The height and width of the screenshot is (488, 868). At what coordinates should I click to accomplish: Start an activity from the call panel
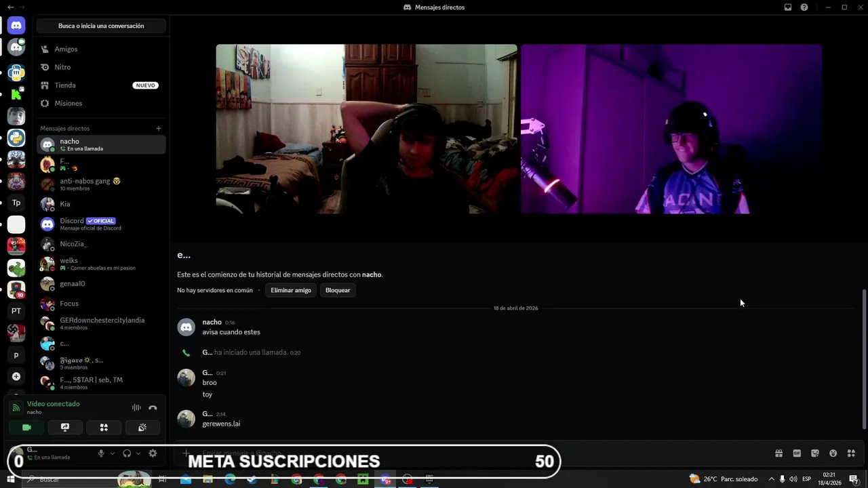pos(104,428)
